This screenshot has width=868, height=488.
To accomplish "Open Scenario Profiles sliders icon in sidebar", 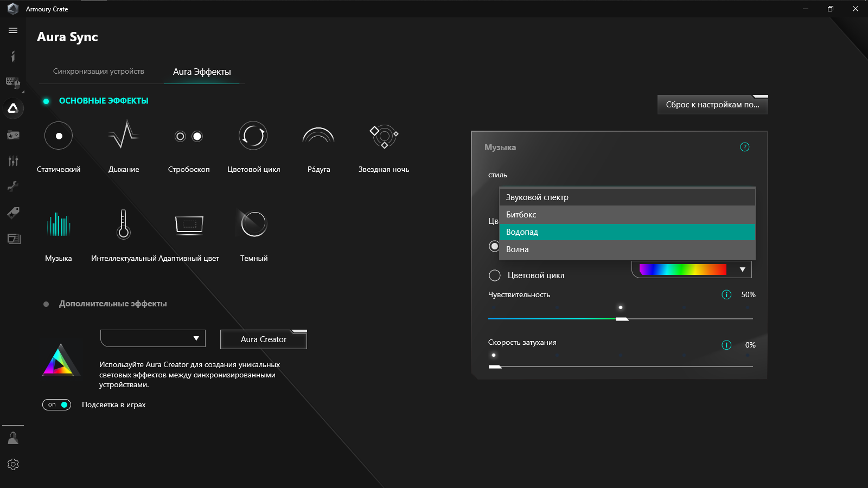I will tap(13, 160).
